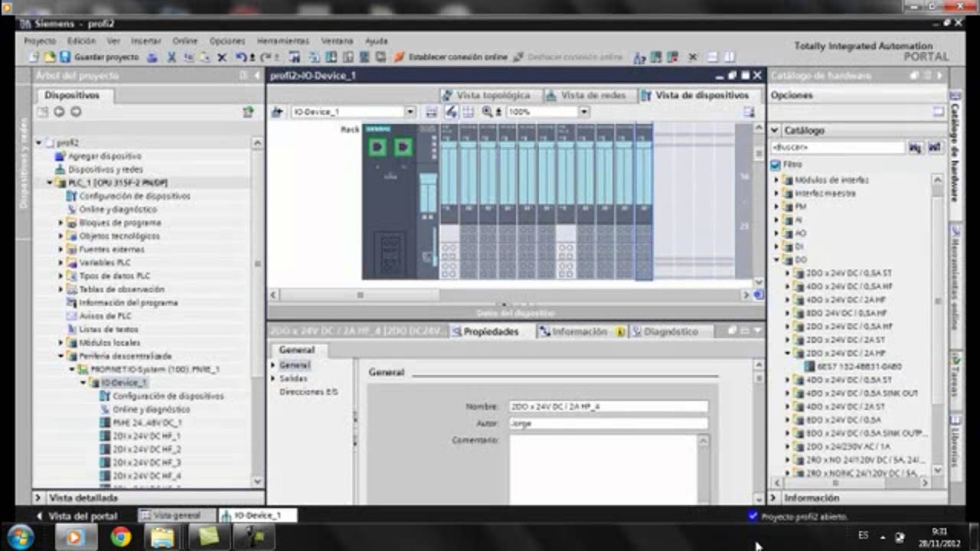
Task: Click the Windows Start orb
Action: click(21, 536)
